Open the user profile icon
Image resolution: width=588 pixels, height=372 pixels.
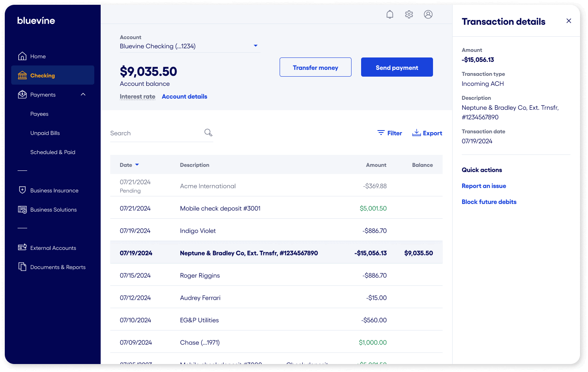point(428,14)
